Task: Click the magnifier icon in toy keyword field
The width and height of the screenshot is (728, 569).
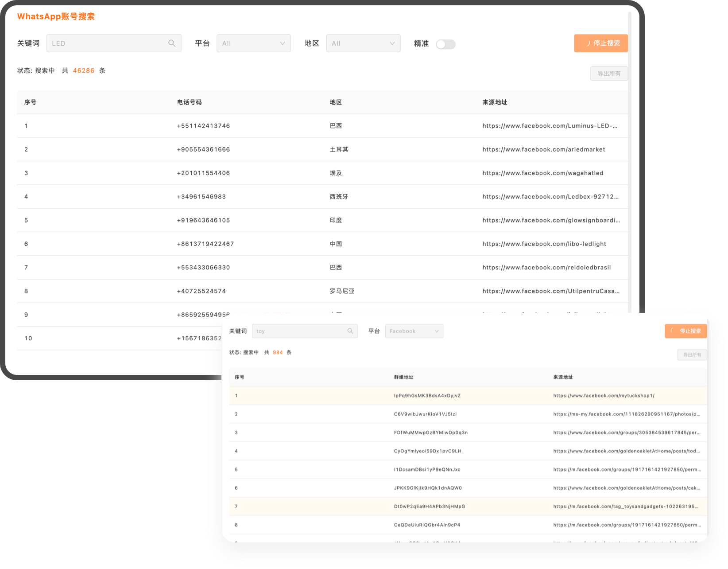Action: (x=350, y=331)
